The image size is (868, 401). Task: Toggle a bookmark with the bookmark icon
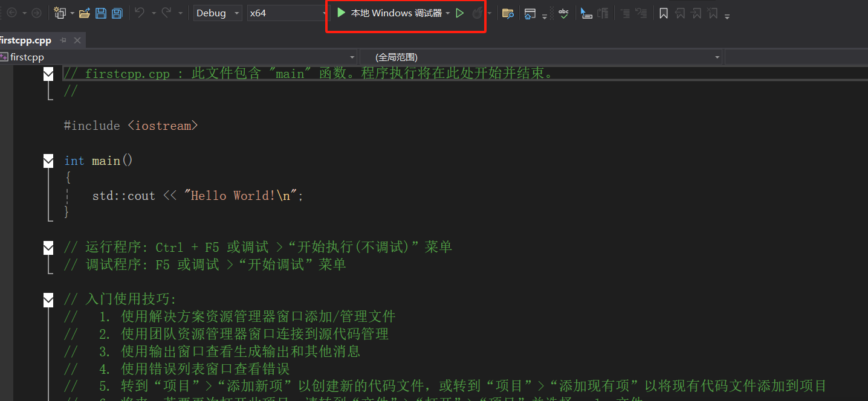664,13
